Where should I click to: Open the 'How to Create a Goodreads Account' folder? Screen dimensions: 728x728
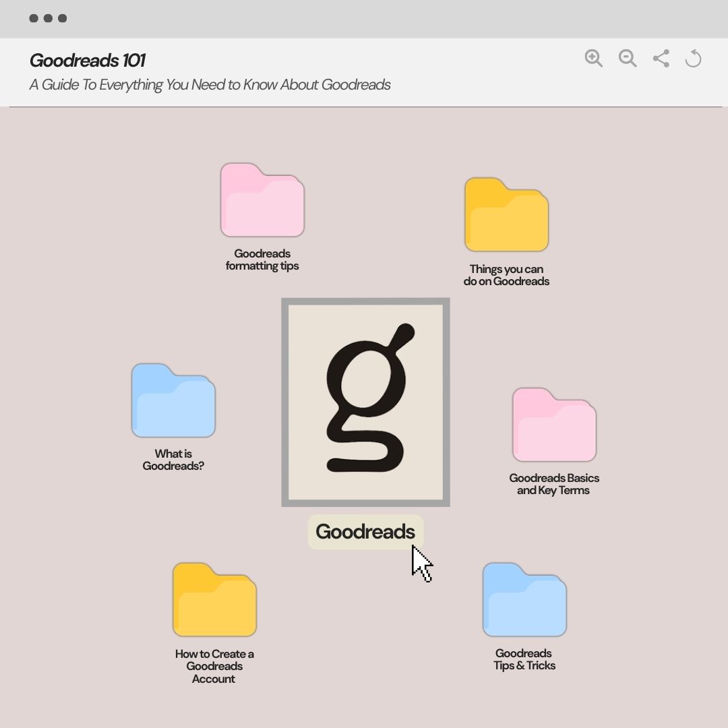point(214,600)
